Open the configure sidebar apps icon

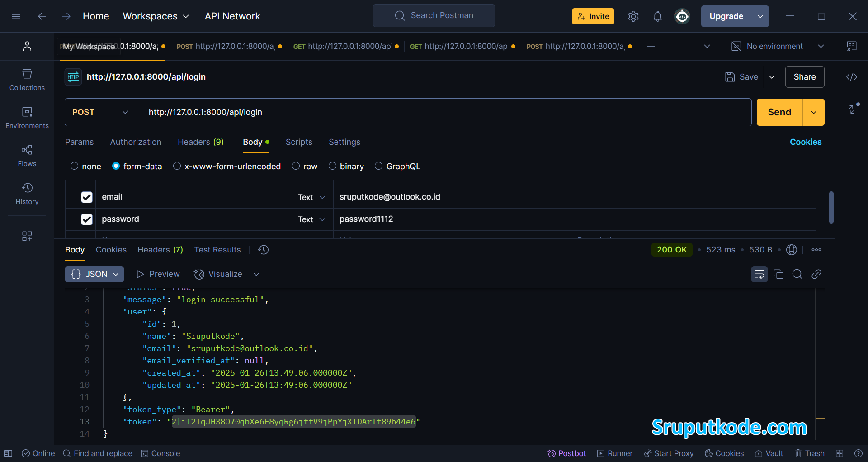(x=27, y=236)
